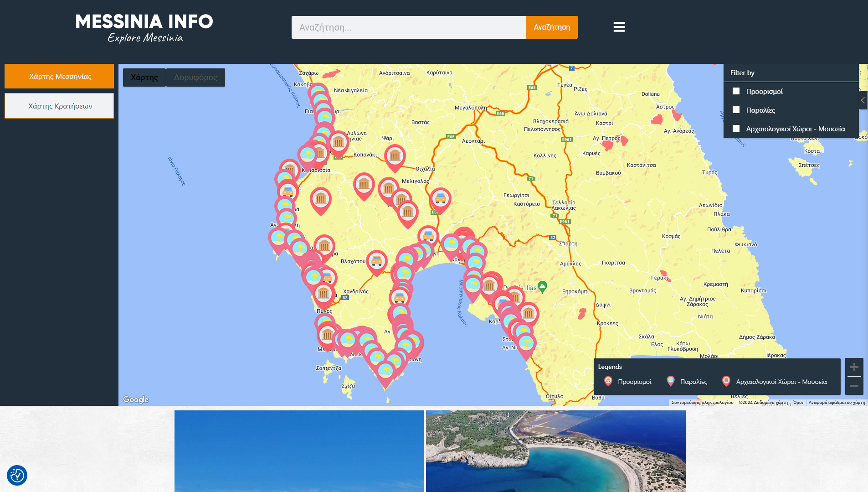This screenshot has height=492, width=868.
Task: Click Παραλίες beach icon in Legends
Action: point(670,381)
